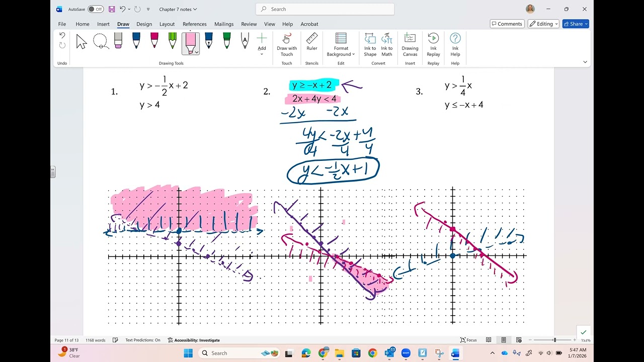644x362 pixels.
Task: Switch to the Home tab
Action: 83,24
